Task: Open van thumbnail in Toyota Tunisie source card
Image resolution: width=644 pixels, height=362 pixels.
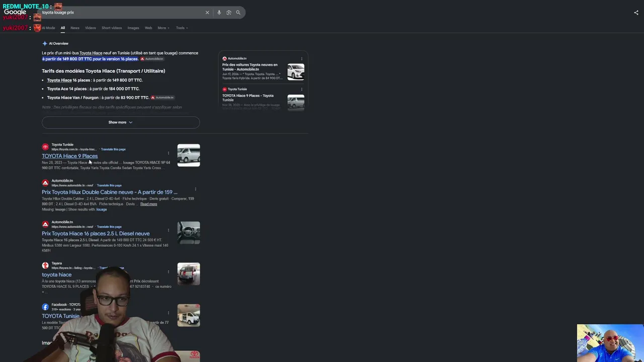Action: click(x=296, y=103)
